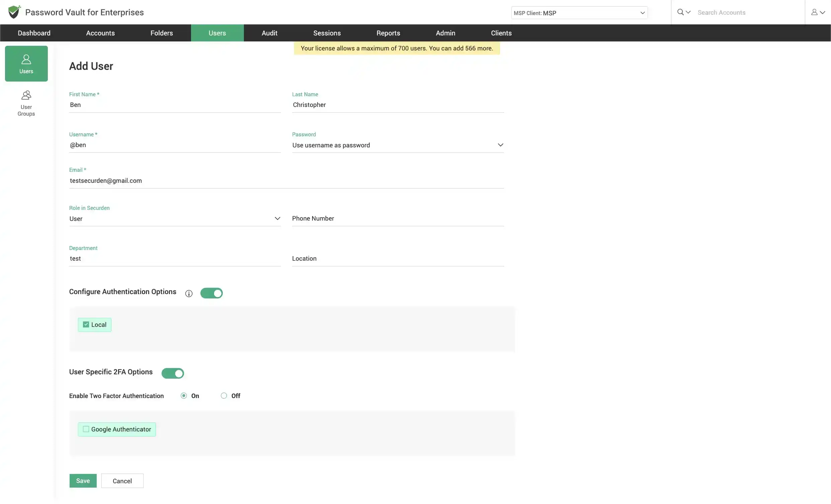Screen dimensions: 831x504
Task: Click the info icon beside Configure Authentication Options
Action: (189, 293)
